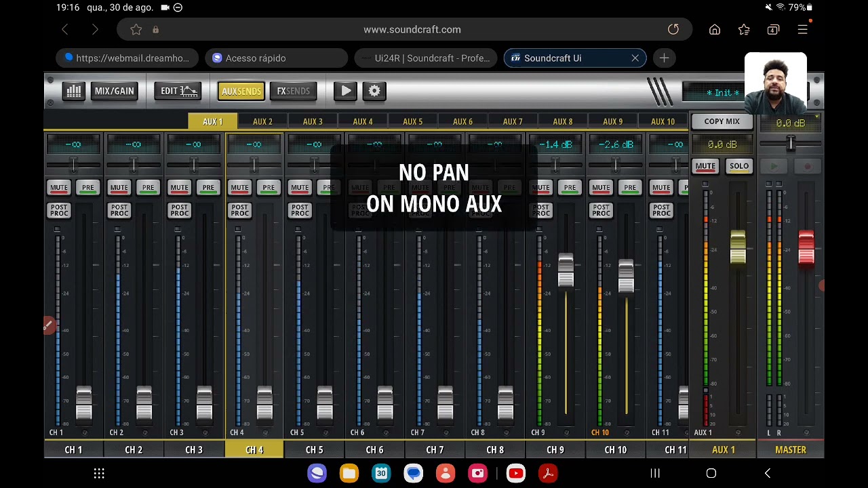Click the -2.6 dB level readout
This screenshot has height=488, width=868.
point(616,144)
